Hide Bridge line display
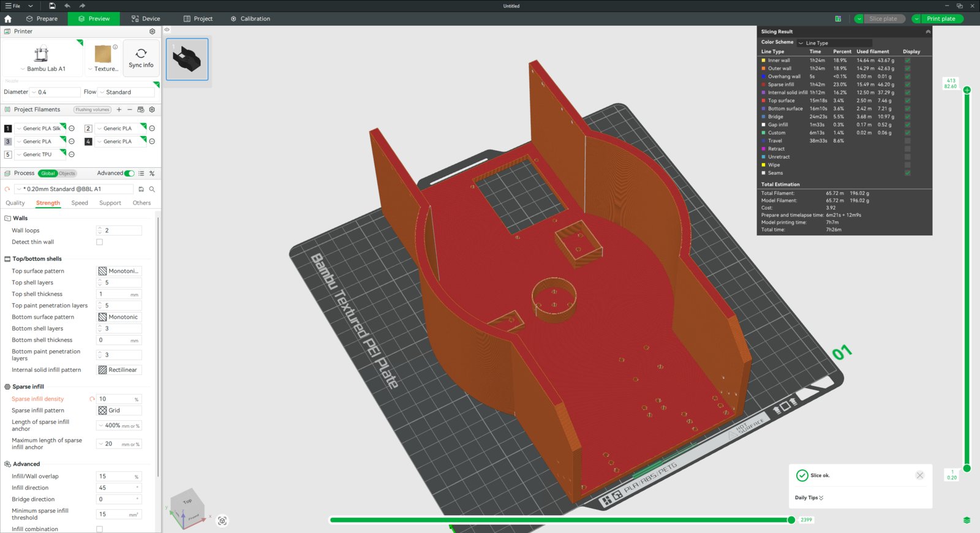 (907, 116)
